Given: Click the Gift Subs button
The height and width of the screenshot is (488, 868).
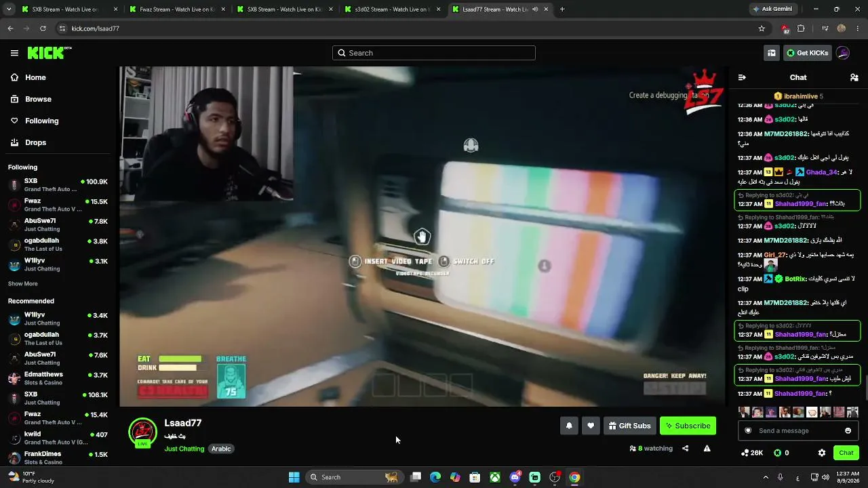Looking at the screenshot, I should [x=630, y=426].
